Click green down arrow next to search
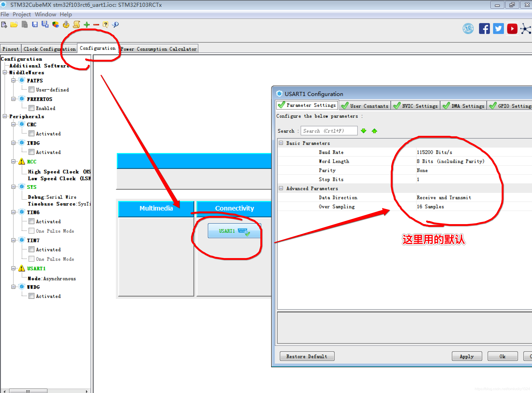This screenshot has height=393, width=532. point(363,131)
